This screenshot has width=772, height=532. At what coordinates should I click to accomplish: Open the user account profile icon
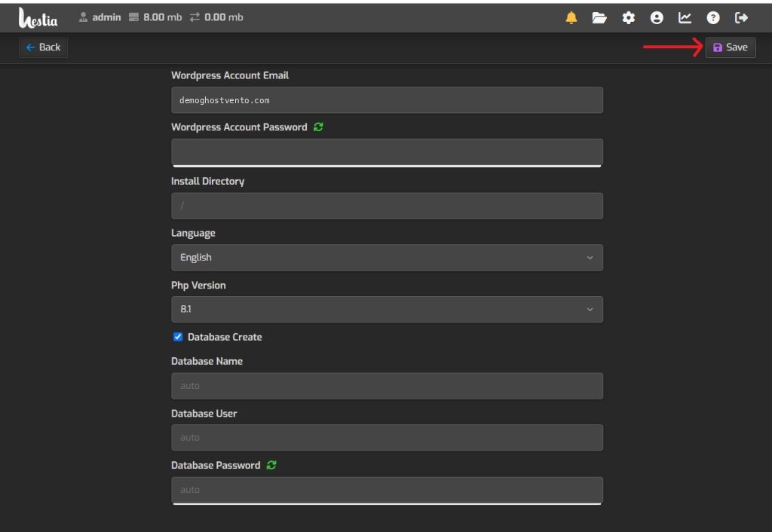pyautogui.click(x=657, y=18)
